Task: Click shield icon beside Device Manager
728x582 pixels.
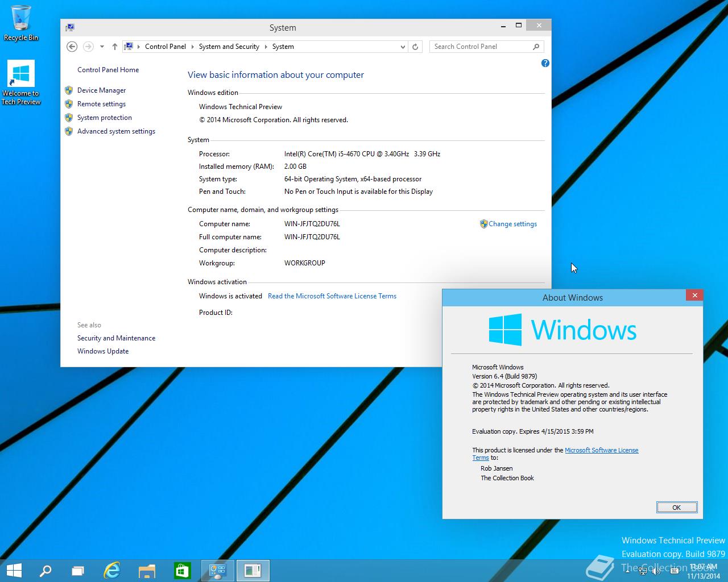Action: click(x=69, y=90)
